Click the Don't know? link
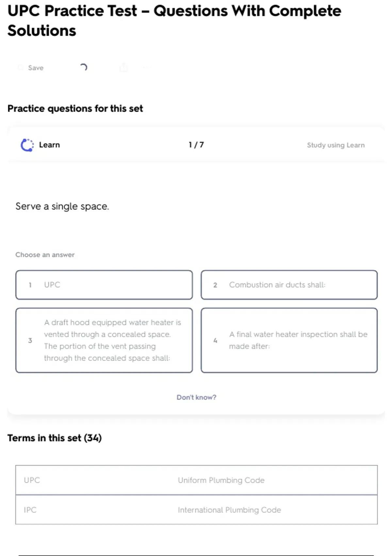 point(196,397)
